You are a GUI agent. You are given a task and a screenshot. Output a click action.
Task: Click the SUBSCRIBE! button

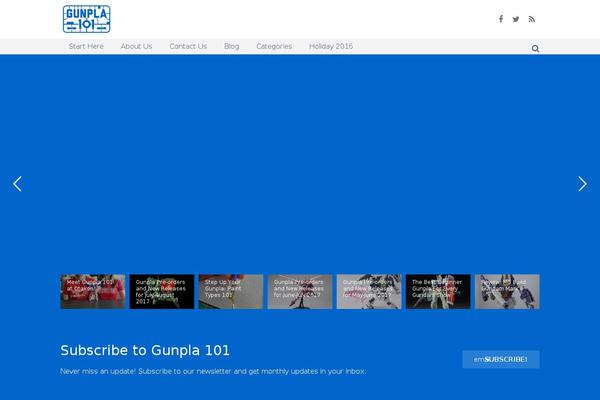[x=501, y=359]
